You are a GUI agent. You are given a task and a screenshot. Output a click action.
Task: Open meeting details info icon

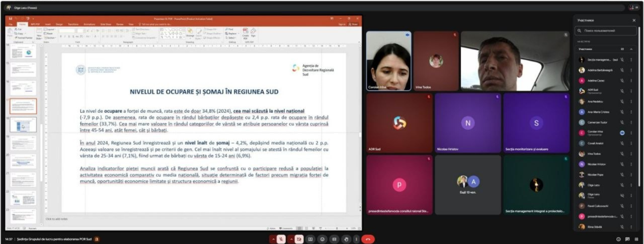618,239
